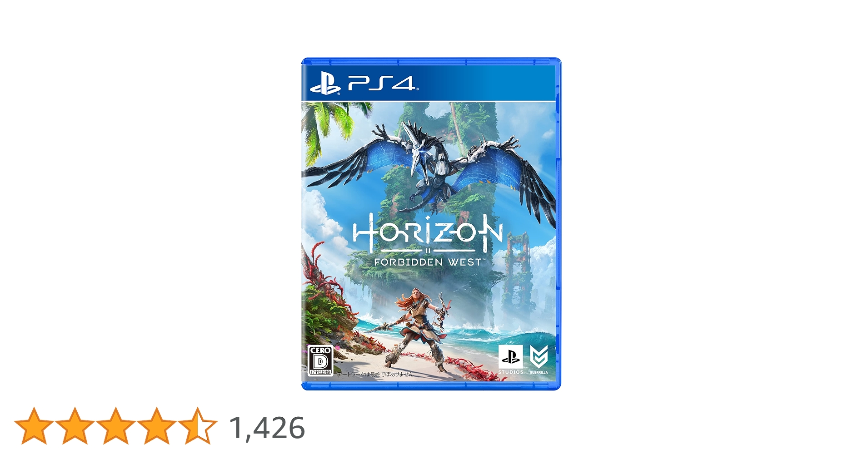Viewport: 868px width, 454px height.
Task: Click the first orange rating star
Action: point(34,425)
